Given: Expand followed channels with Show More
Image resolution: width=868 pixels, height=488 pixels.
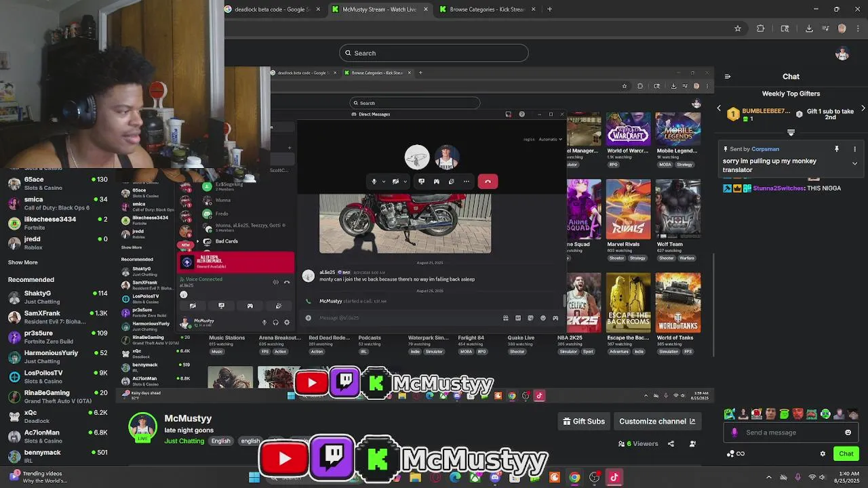Looking at the screenshot, I should click(22, 262).
